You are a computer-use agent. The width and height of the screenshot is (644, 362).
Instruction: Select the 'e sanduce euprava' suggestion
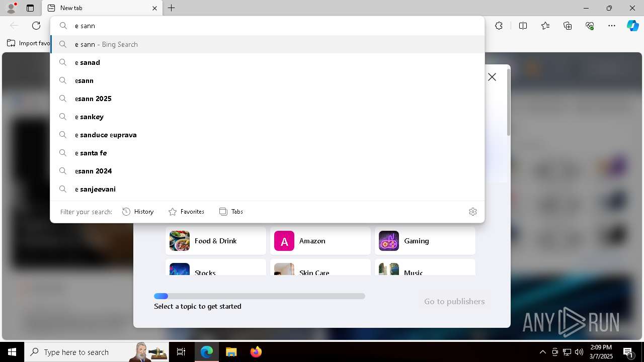click(x=267, y=135)
